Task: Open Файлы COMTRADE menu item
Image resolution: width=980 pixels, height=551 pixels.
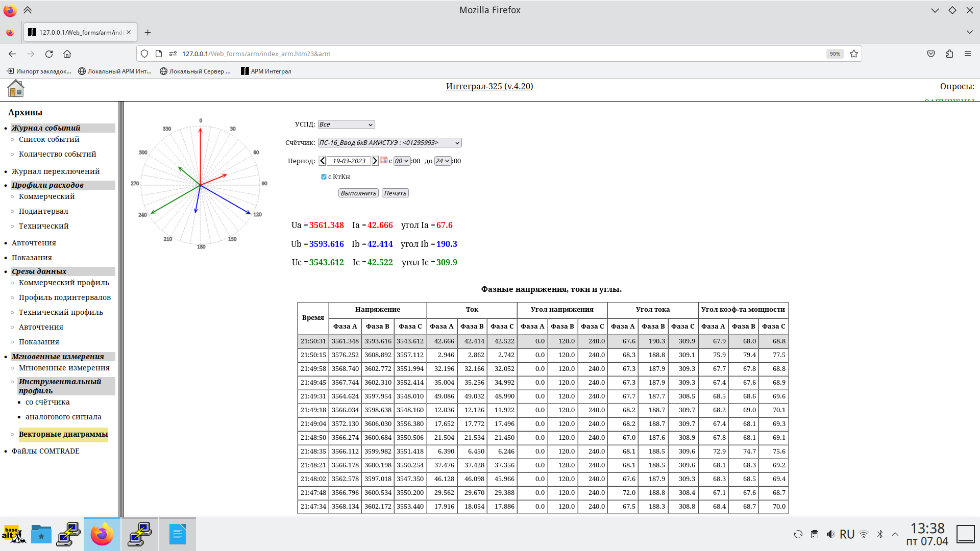Action: pyautogui.click(x=45, y=451)
